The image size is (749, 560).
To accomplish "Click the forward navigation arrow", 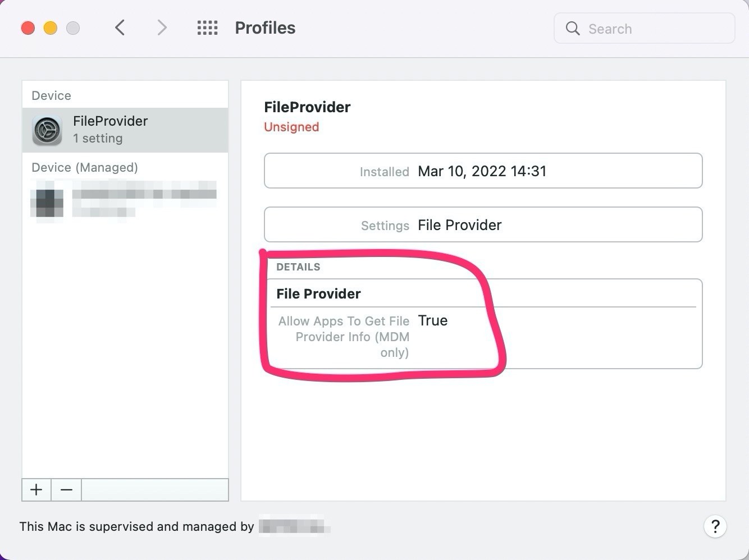I will 162,27.
